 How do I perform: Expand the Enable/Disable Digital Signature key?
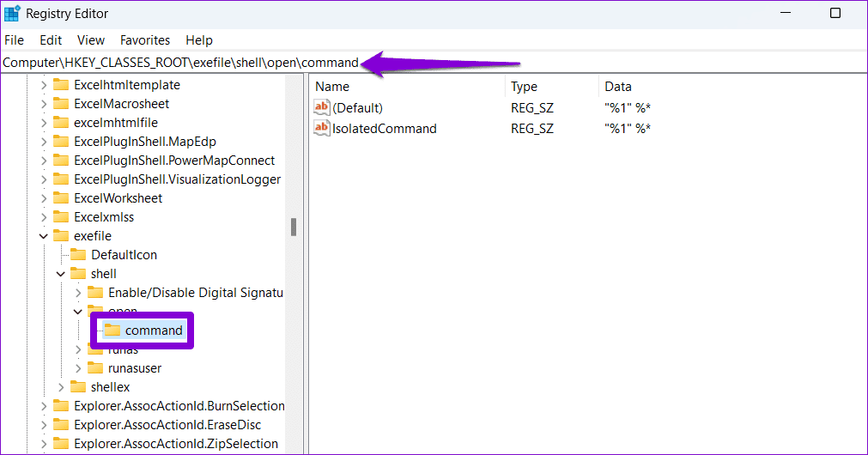tap(78, 293)
